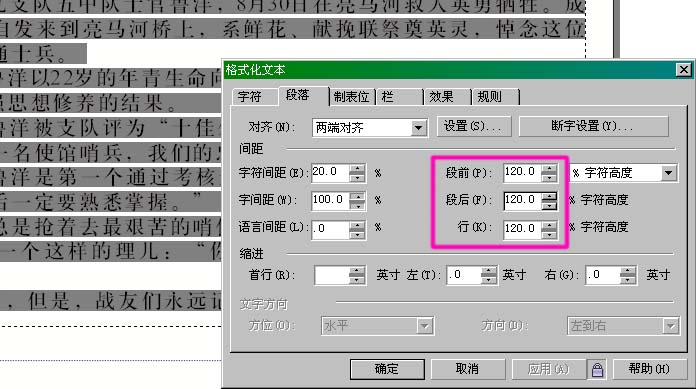This screenshot has width=696, height=389.
Task: Decrease 字间距 value with down arrow
Action: tap(357, 206)
